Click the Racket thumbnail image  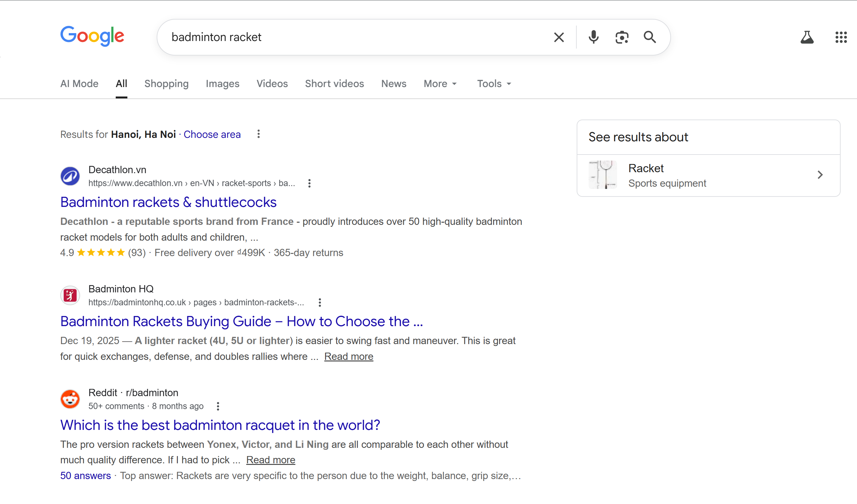click(x=603, y=175)
